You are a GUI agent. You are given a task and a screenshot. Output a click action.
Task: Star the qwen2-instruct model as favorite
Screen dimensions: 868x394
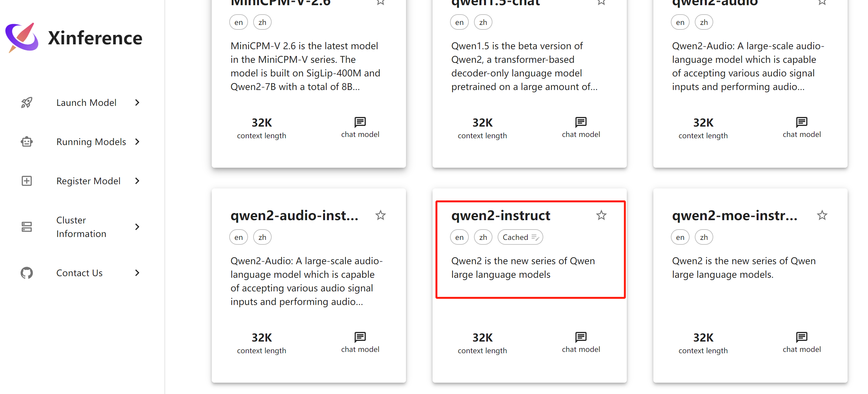click(601, 215)
